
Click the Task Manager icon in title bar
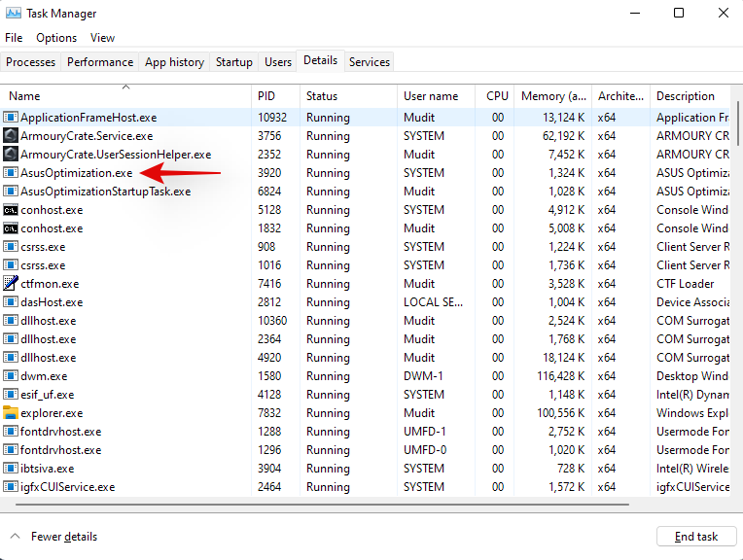pyautogui.click(x=12, y=14)
